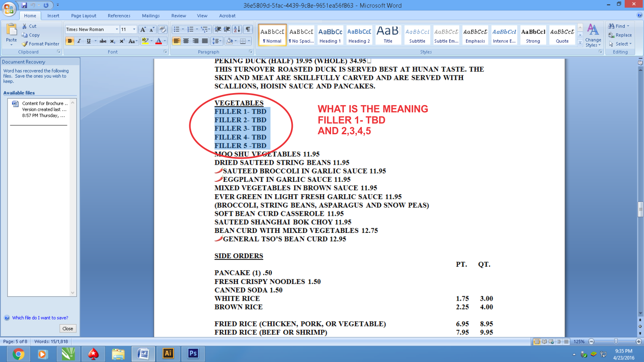The width and height of the screenshot is (644, 362).
Task: Activate the Format Painter brush
Action: click(25, 44)
